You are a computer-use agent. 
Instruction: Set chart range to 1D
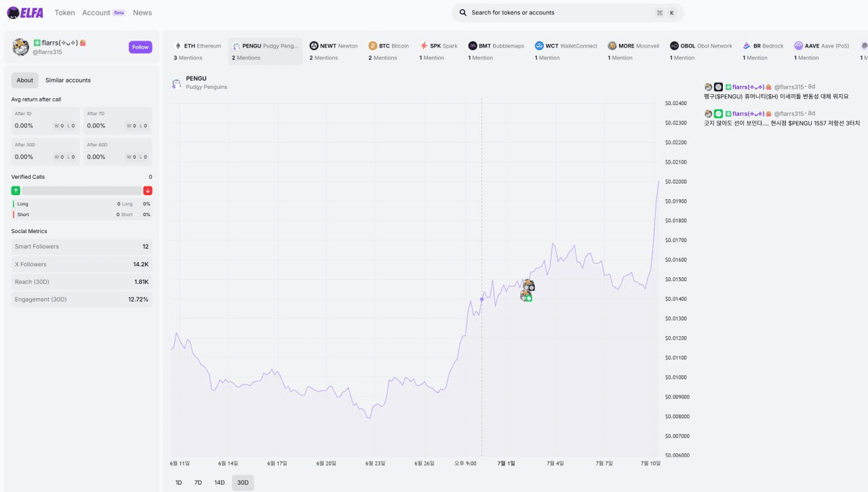[x=179, y=483]
